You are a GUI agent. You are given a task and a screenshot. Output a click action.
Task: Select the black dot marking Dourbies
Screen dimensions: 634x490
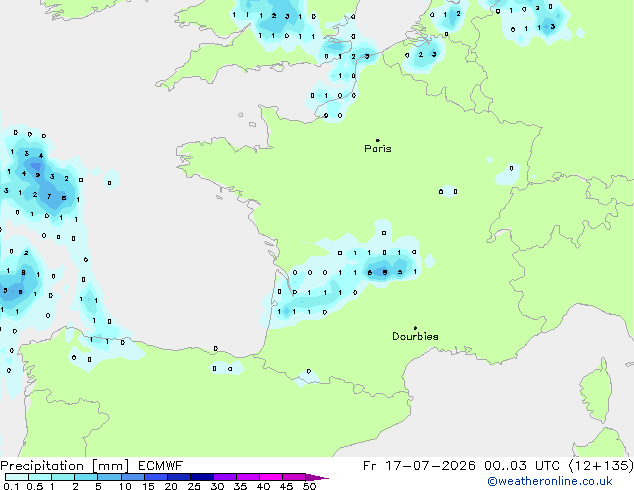tap(415, 328)
